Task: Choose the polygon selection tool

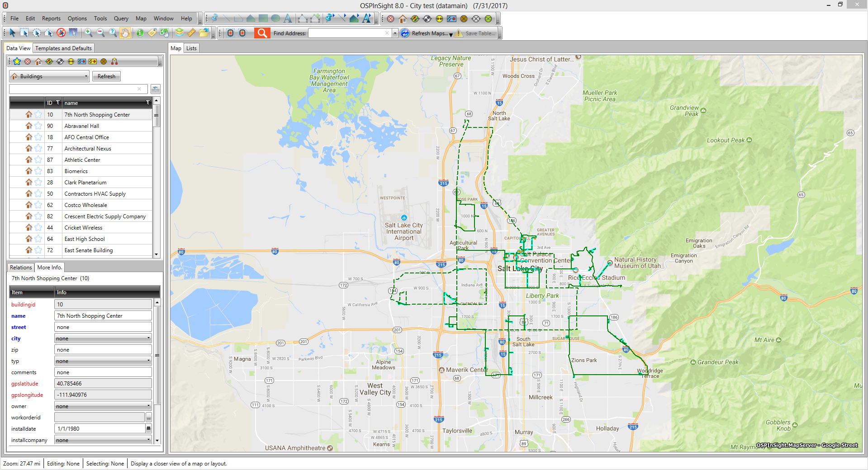Action: pos(49,33)
